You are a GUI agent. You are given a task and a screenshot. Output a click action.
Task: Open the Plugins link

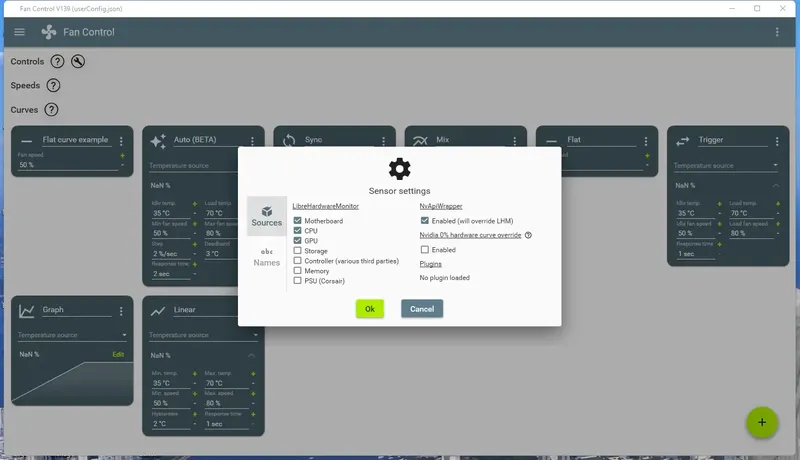click(x=431, y=264)
